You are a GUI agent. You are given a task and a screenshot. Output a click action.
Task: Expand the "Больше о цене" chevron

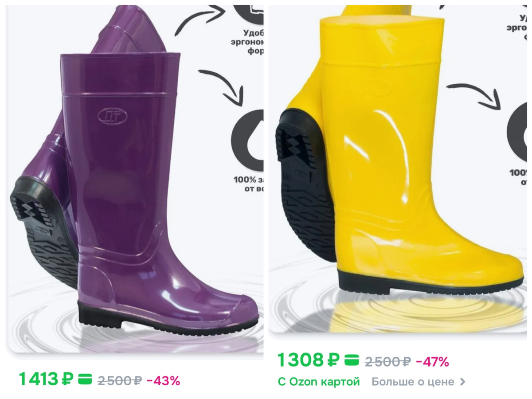[463, 382]
